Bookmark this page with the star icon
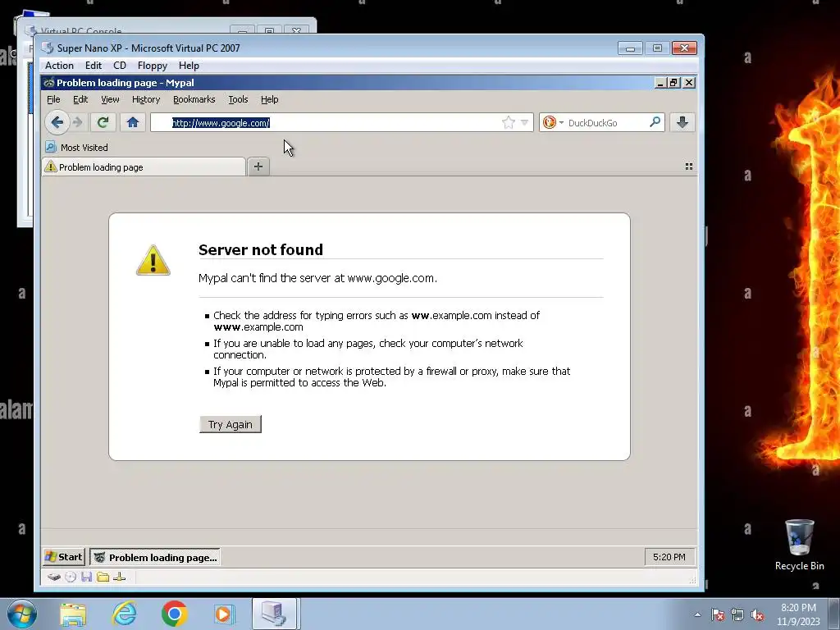The height and width of the screenshot is (630, 840). pos(509,123)
